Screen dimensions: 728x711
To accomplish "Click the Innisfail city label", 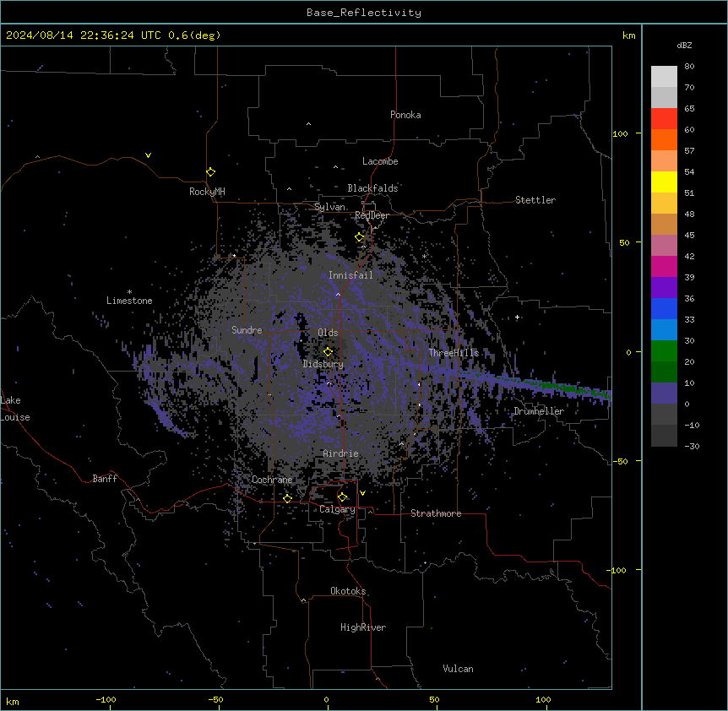I will point(350,275).
